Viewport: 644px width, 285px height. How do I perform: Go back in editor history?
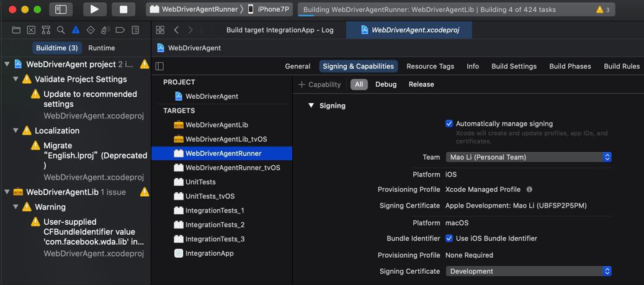tap(176, 30)
